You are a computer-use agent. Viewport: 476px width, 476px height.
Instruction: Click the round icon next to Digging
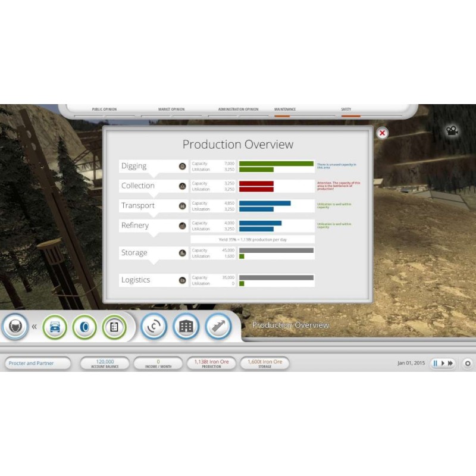tap(183, 167)
